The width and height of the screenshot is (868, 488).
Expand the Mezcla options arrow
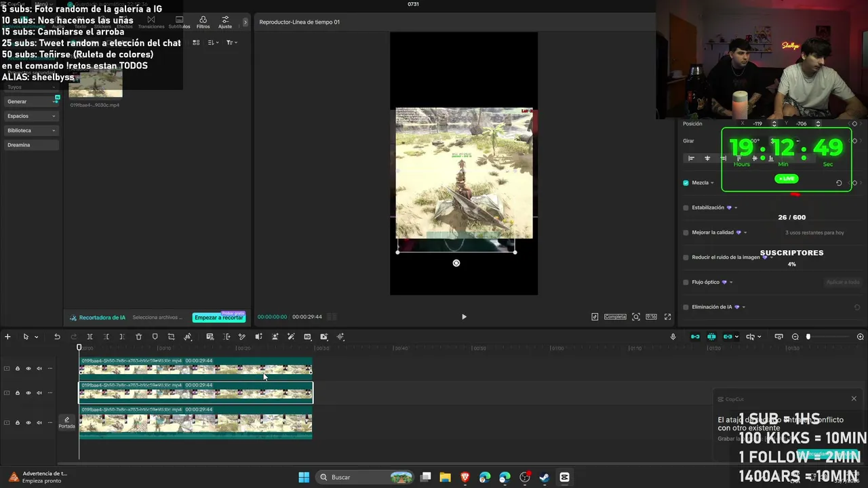[x=712, y=183]
